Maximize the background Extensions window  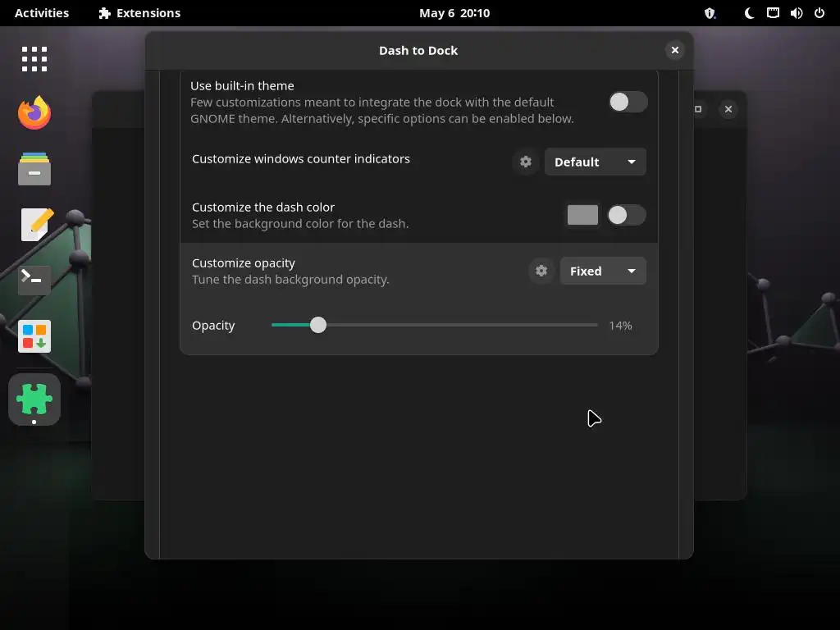[698, 109]
